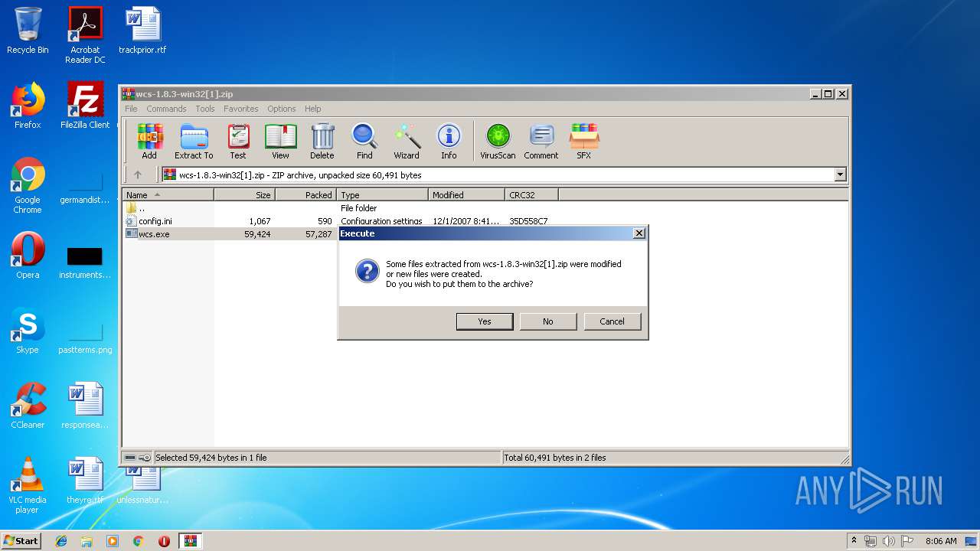Close the Execute dialog with X
The width and height of the screenshot is (980, 551).
[x=639, y=233]
